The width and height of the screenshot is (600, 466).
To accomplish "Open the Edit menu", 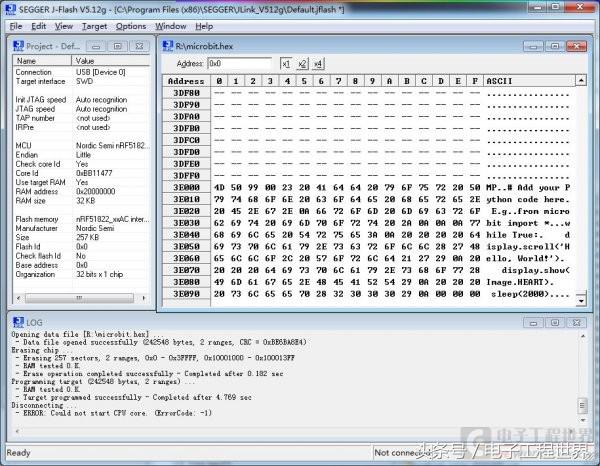I will [40, 26].
